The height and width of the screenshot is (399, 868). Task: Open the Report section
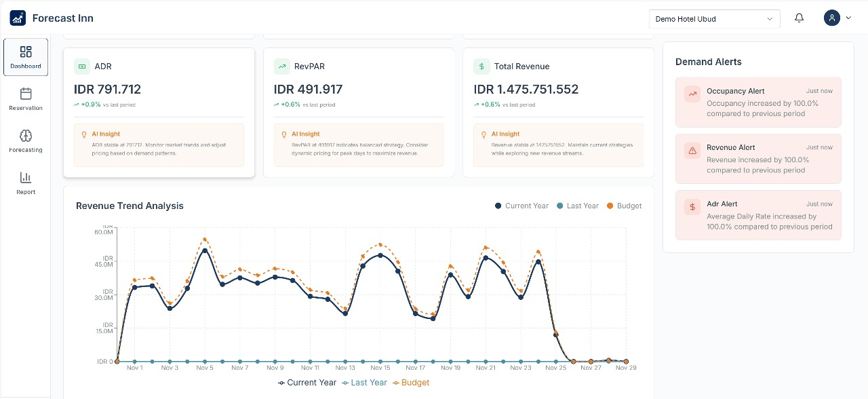26,183
